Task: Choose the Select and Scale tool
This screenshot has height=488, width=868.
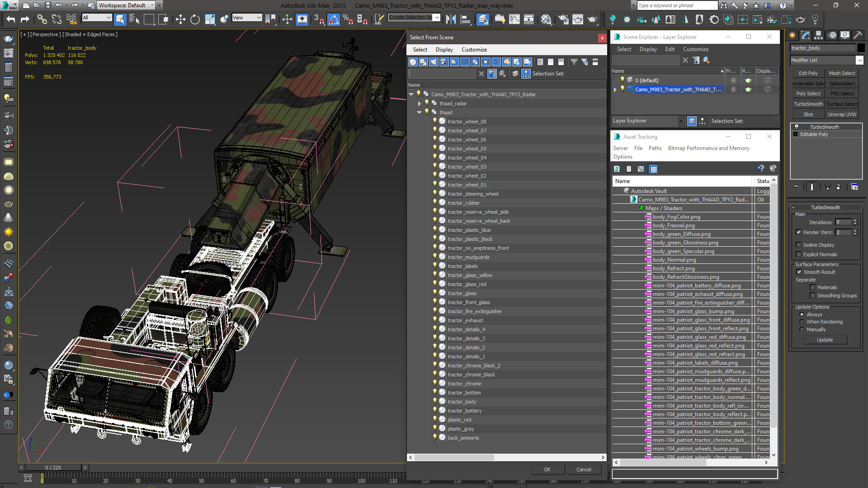Action: tap(209, 19)
